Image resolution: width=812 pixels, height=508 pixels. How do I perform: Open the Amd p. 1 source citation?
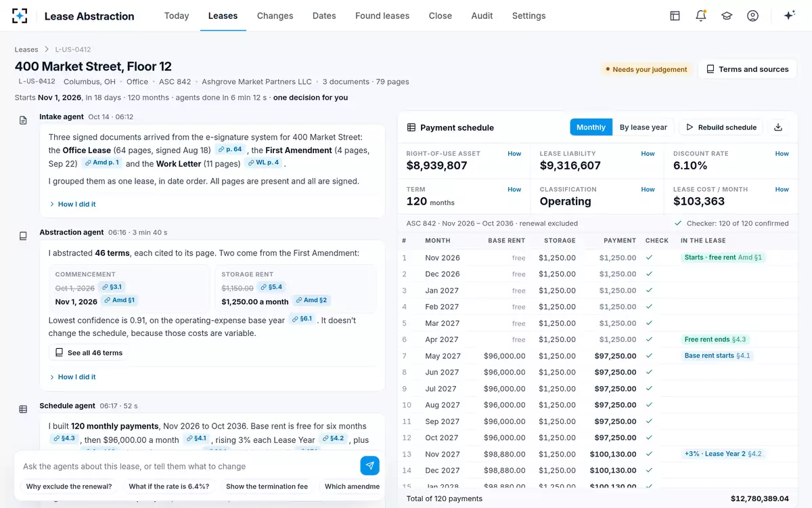[x=102, y=163]
